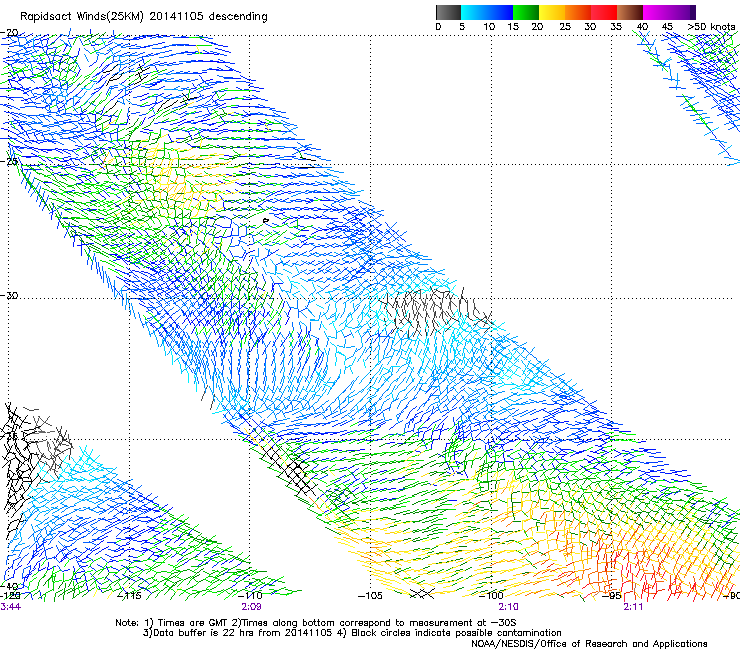The image size is (740, 650).
Task: Click the gray 0-5 knots legend swatch
Action: (x=448, y=12)
